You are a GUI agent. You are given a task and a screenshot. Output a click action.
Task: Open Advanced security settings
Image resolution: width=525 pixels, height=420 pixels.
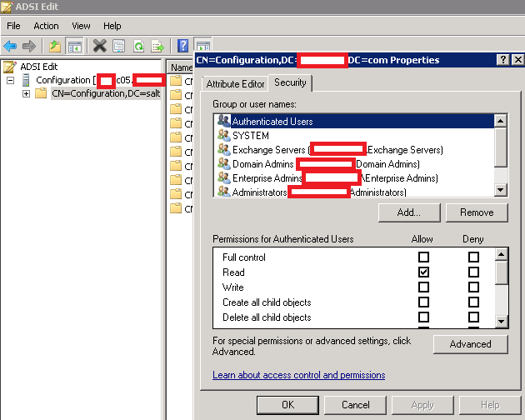tap(471, 344)
